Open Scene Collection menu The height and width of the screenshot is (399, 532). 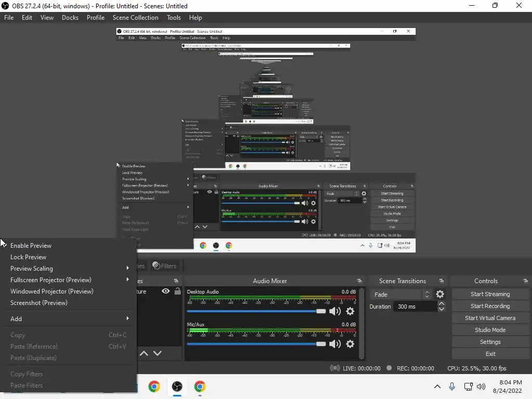[136, 18]
